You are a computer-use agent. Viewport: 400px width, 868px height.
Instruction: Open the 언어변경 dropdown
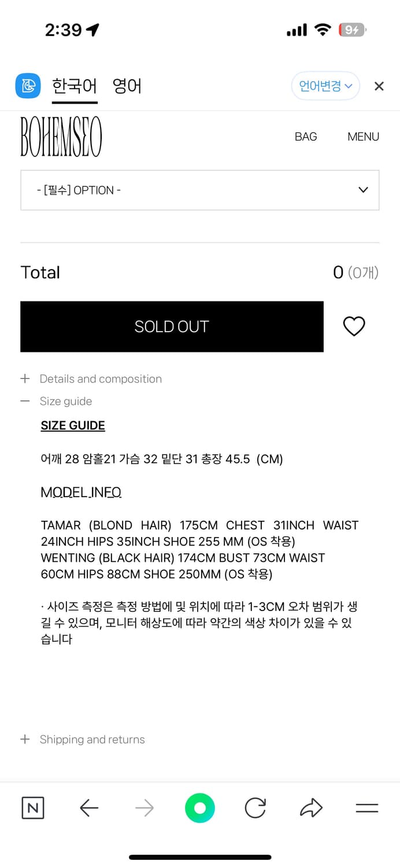[x=325, y=85]
